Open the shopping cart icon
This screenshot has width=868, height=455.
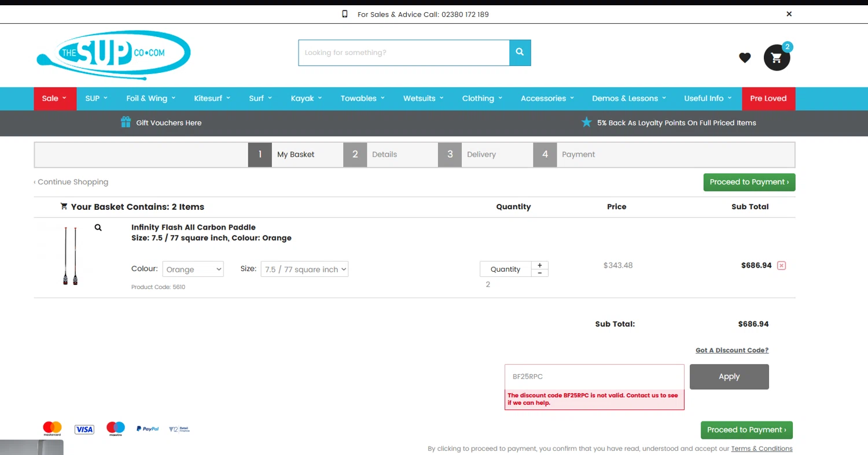coord(777,58)
